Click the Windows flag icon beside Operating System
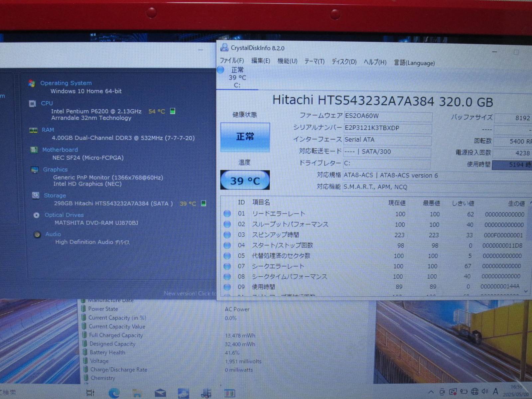 click(32, 83)
